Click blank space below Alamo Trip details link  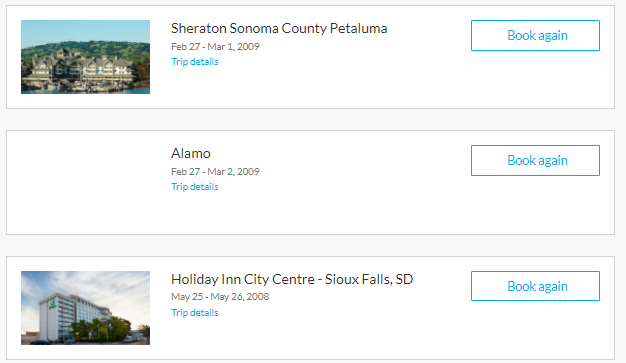click(x=279, y=212)
